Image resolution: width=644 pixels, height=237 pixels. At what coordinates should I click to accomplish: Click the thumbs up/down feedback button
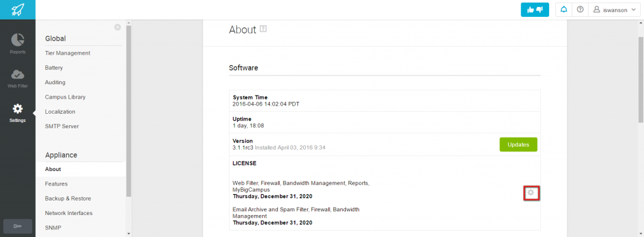click(x=535, y=10)
